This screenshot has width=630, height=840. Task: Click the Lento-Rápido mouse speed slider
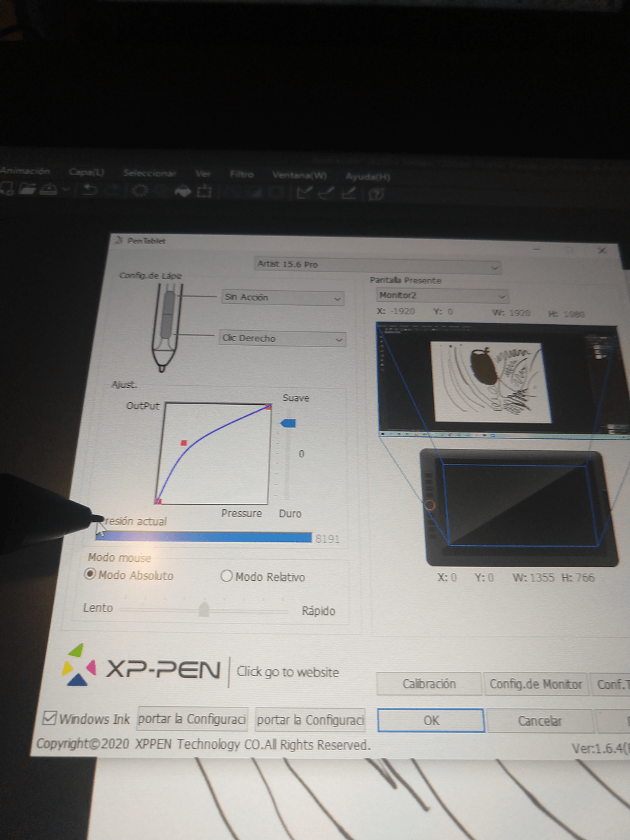(204, 610)
